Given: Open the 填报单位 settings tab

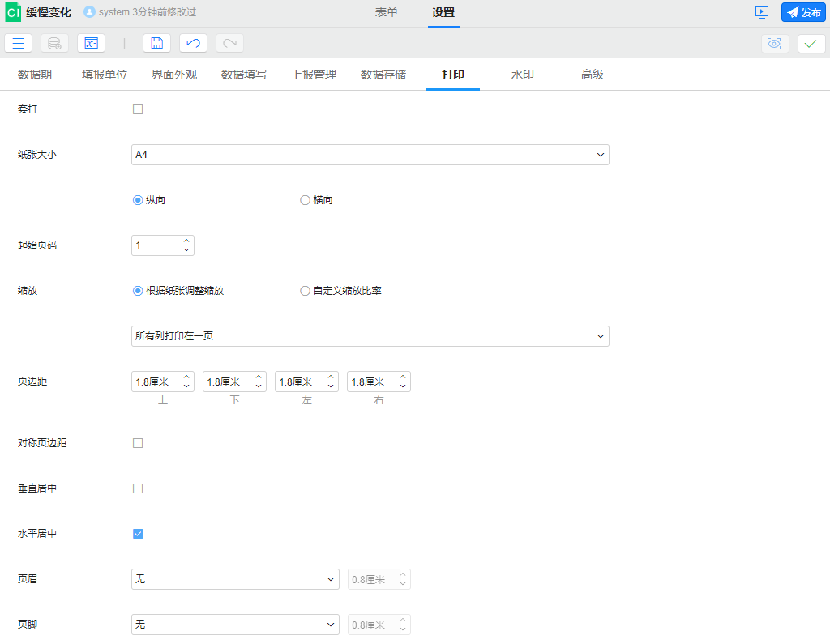Looking at the screenshot, I should (x=105, y=75).
